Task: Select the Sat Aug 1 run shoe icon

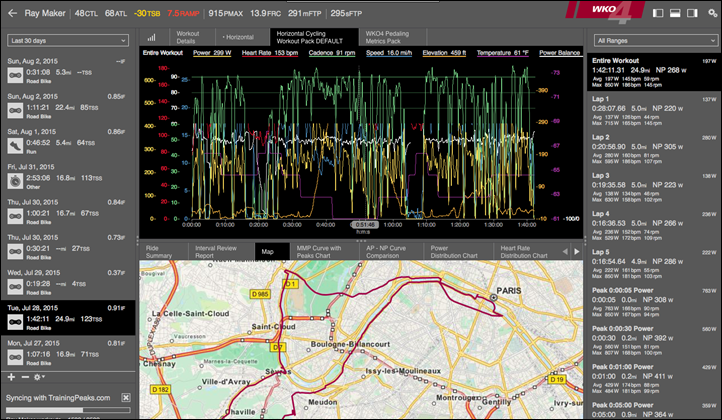Action: click(x=15, y=146)
